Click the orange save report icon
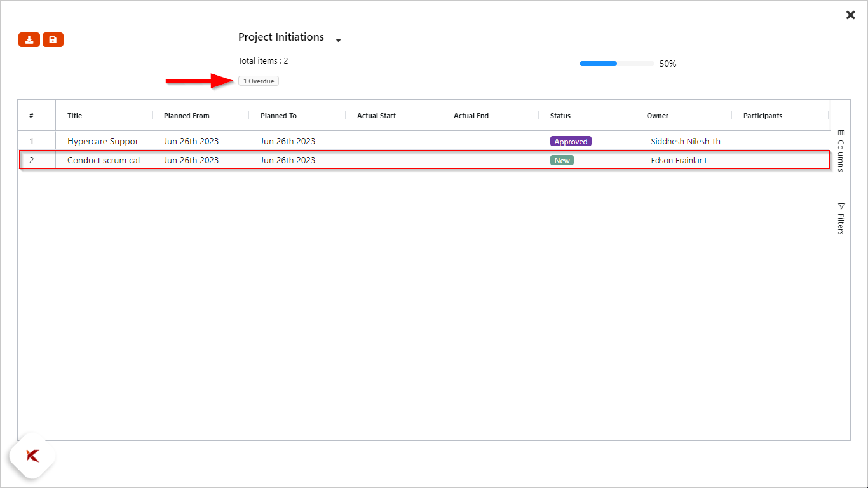 (x=53, y=39)
